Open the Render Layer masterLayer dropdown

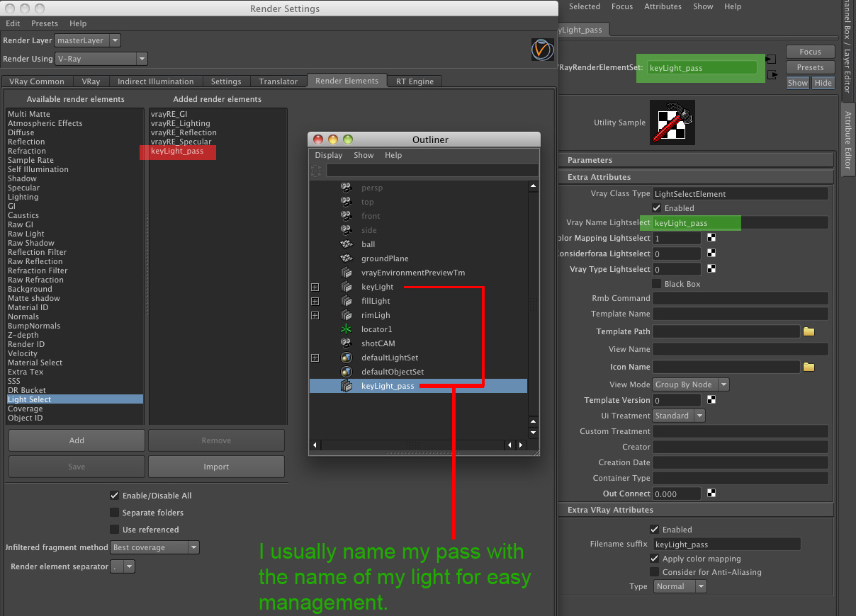[88, 40]
